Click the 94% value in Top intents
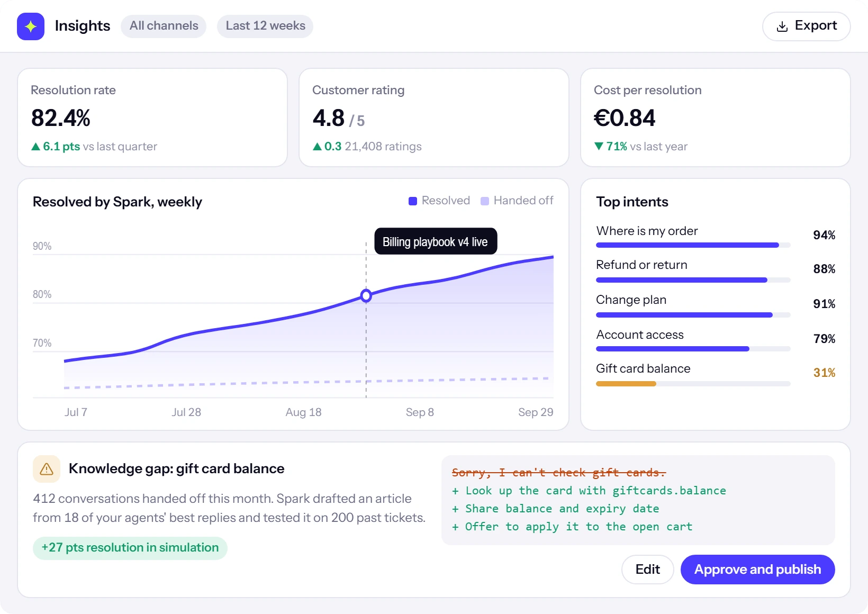 point(824,235)
